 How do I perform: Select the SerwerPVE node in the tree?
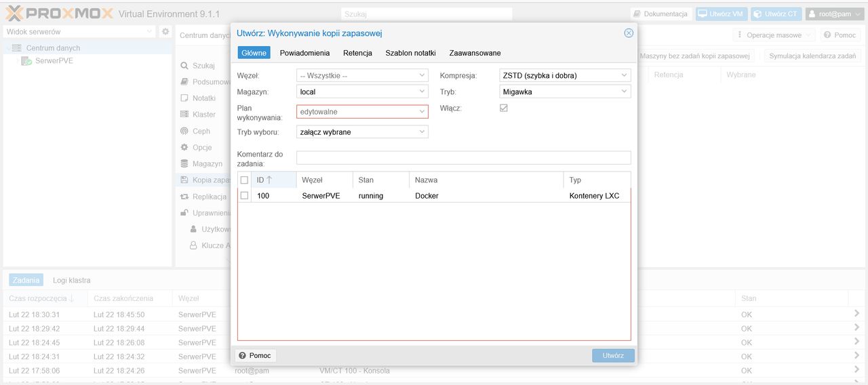pos(54,61)
